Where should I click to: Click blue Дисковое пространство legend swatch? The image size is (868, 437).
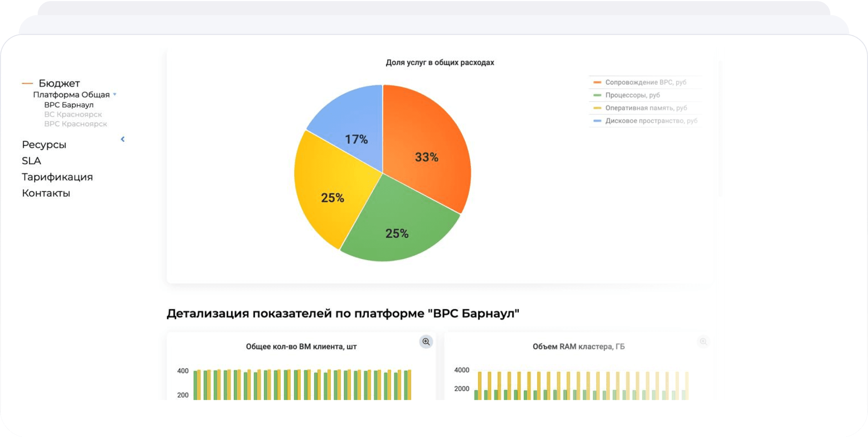click(x=597, y=121)
